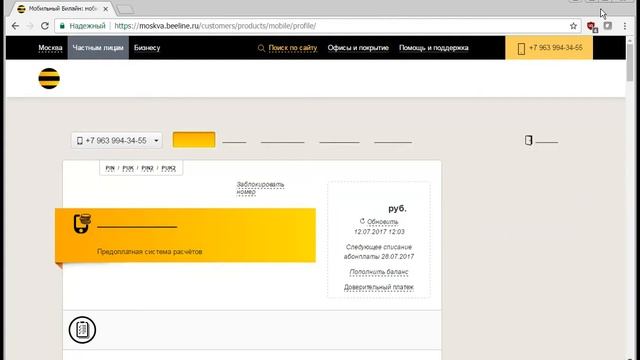The image size is (640, 360).
Task: Click the PUK2 link
Action: click(168, 168)
